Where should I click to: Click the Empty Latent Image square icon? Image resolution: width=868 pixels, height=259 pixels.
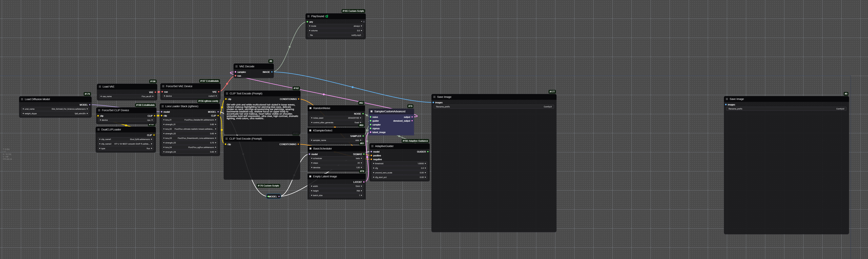(310, 176)
